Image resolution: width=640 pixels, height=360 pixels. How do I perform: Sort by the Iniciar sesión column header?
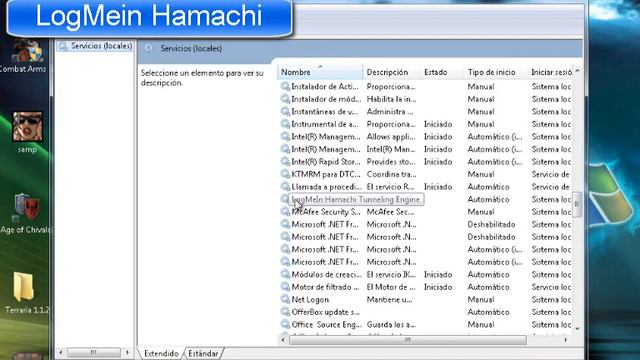coord(551,72)
